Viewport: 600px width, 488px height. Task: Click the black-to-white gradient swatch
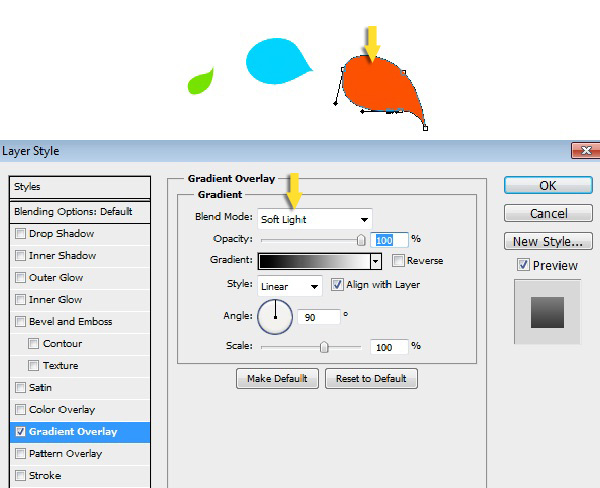314,262
